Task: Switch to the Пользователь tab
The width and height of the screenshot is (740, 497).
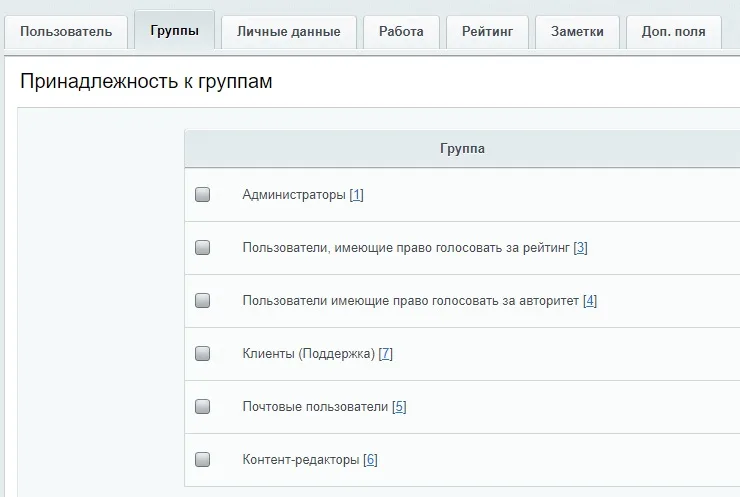Action: click(66, 32)
